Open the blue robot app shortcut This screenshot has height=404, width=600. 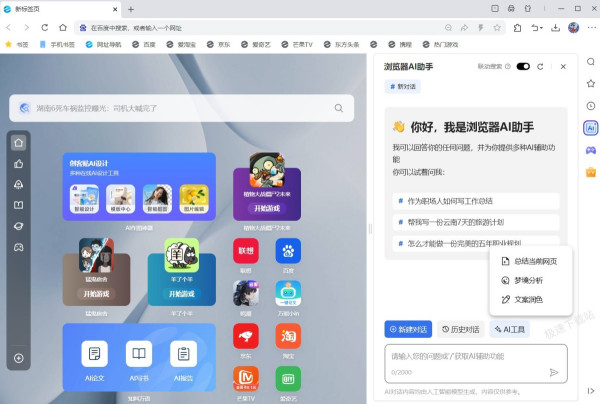pos(288,293)
